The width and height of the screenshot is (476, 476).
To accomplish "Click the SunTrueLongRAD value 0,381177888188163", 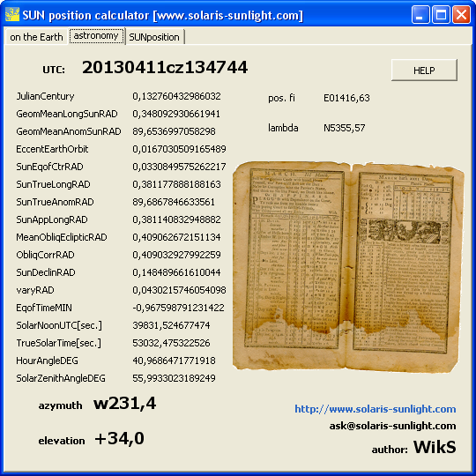I will [176, 184].
